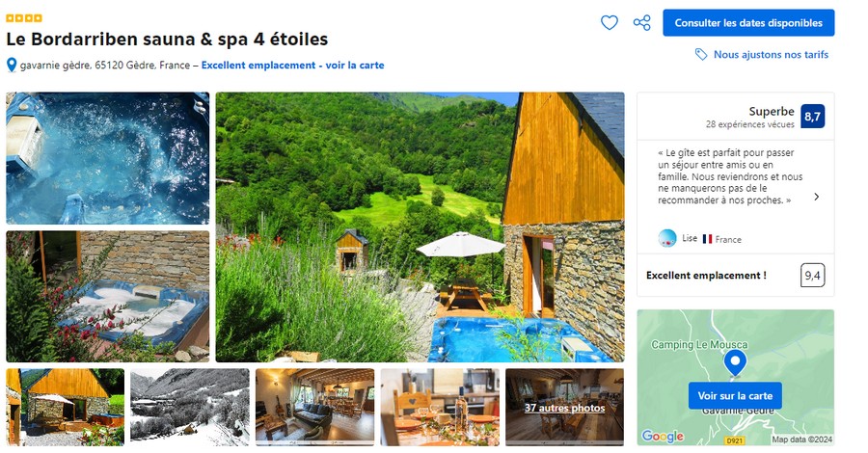This screenshot has height=453, width=868.
Task: Click the location pin beside the address
Action: click(x=11, y=66)
